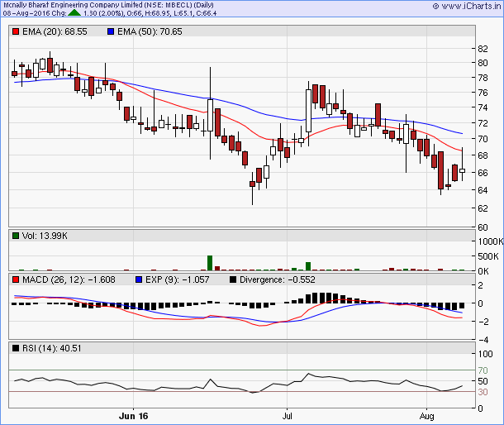Click the EMA (20): 68.55 label
This screenshot has width=504, height=425.
click(55, 31)
